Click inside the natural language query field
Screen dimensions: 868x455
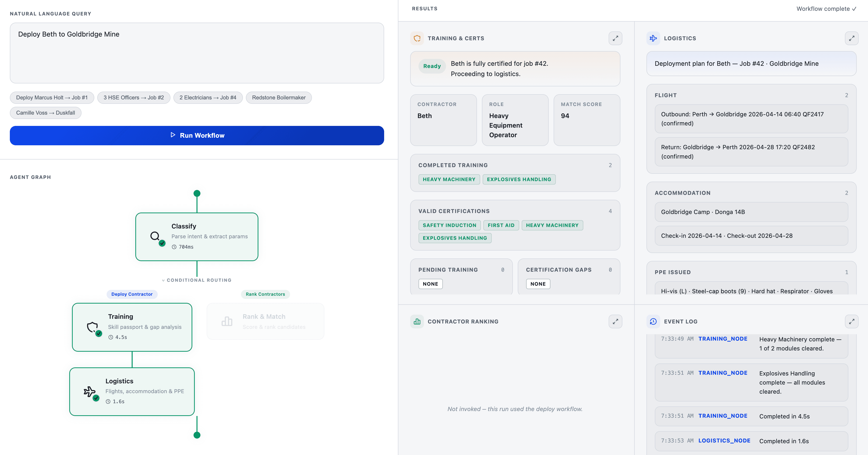pyautogui.click(x=197, y=53)
